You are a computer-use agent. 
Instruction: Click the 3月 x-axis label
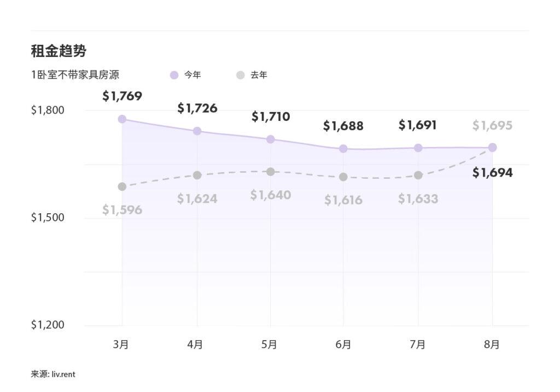[x=121, y=344]
